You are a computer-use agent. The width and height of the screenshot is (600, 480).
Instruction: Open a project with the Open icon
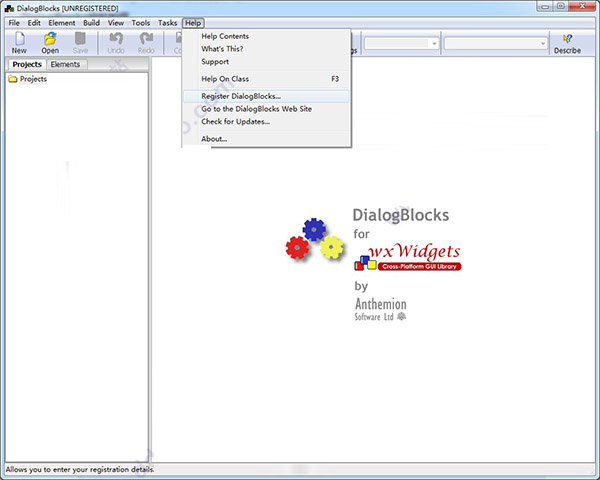coord(50,43)
